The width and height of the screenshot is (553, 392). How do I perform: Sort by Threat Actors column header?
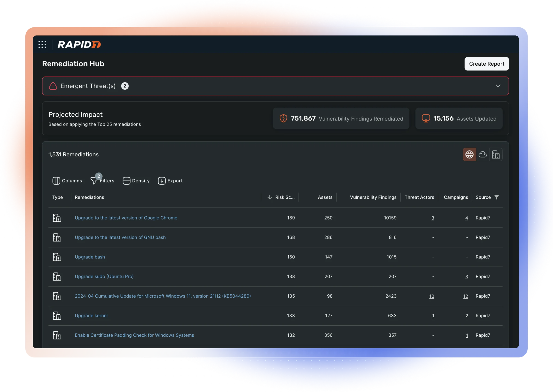[x=419, y=197]
